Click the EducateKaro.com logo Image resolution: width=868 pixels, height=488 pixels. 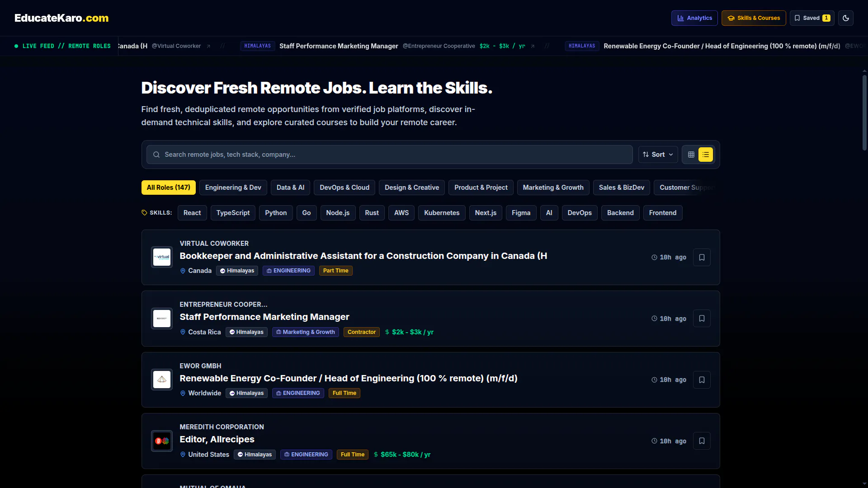tap(61, 18)
